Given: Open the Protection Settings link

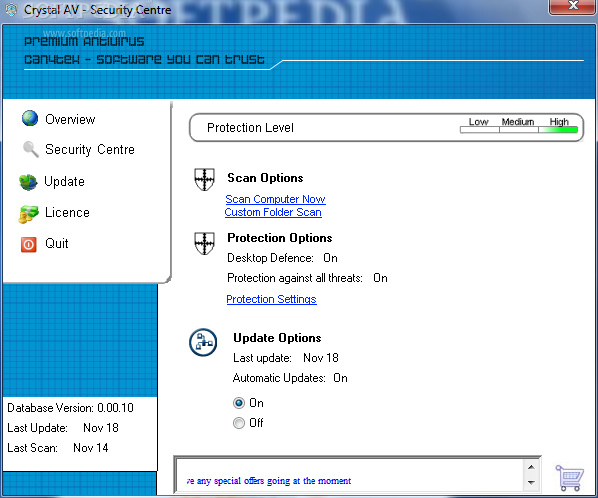Looking at the screenshot, I should point(271,299).
